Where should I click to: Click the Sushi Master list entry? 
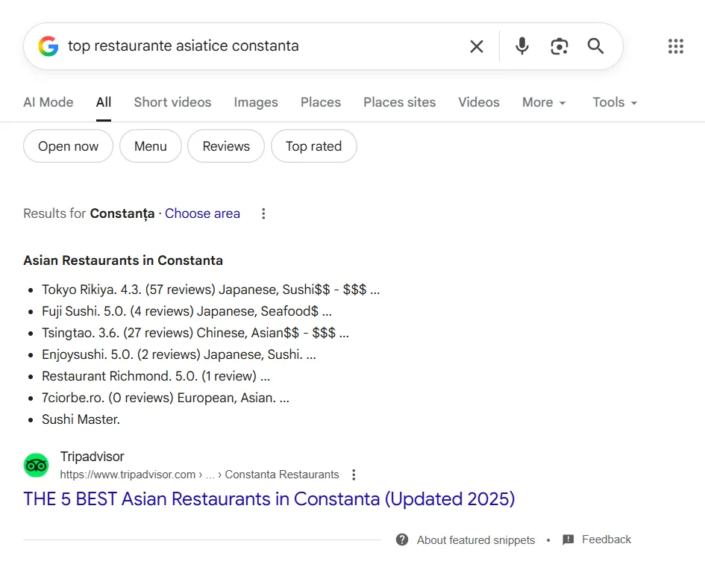(x=81, y=419)
